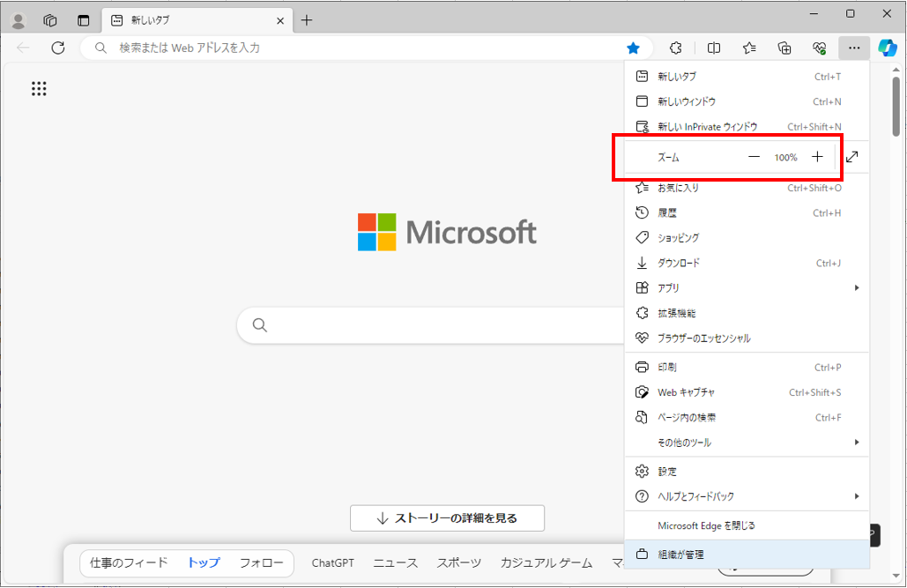Screen dimensions: 907x588
Task: Decrease zoom with the minus button
Action: [754, 157]
